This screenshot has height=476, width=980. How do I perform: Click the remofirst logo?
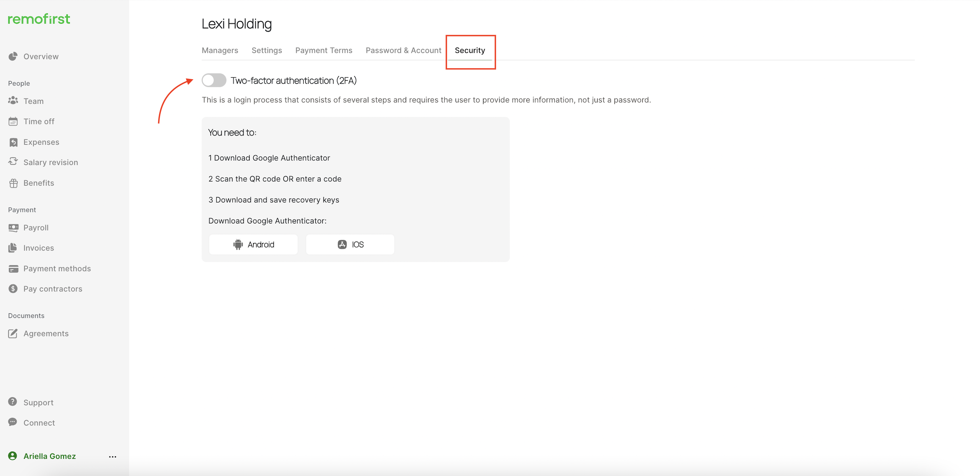[x=39, y=19]
